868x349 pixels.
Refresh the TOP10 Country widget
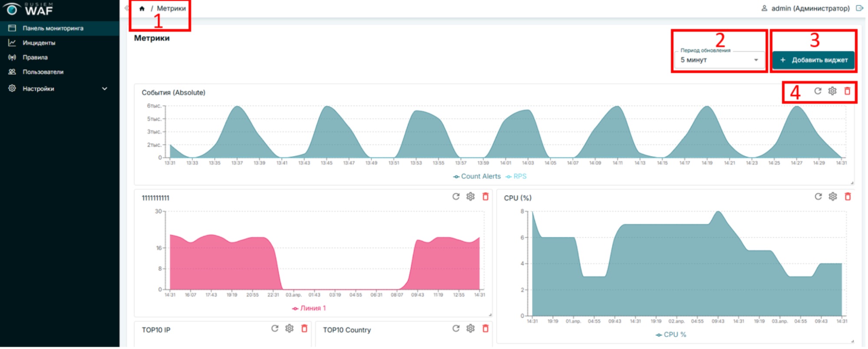coord(456,329)
